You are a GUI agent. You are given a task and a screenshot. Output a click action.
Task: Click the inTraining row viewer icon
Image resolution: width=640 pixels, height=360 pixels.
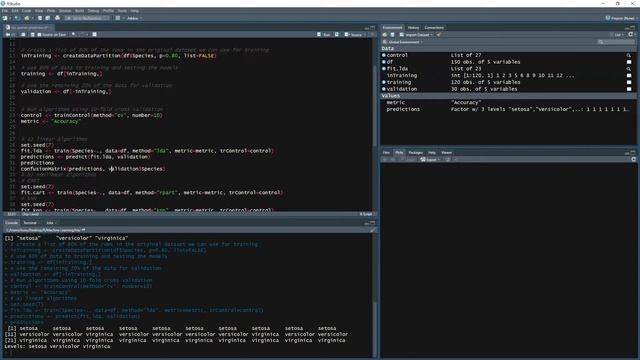pyautogui.click(x=629, y=76)
